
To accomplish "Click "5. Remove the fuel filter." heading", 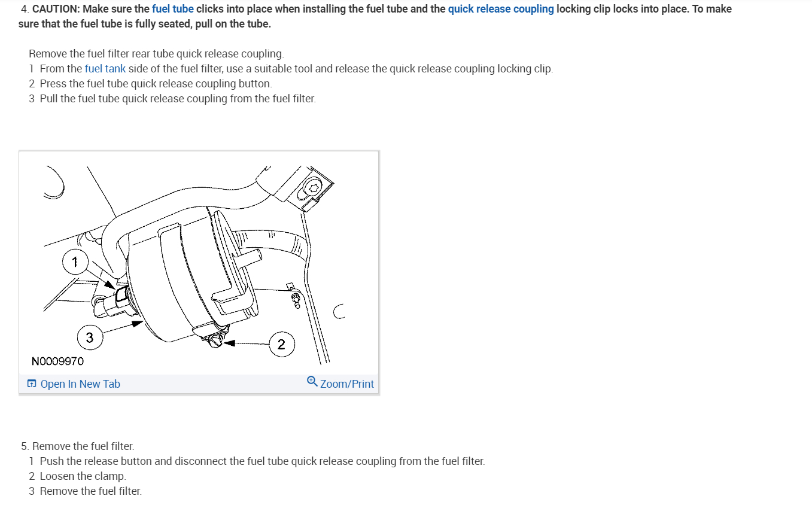I will [x=78, y=446].
